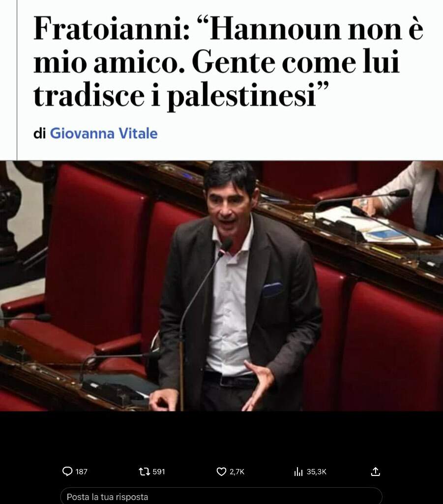Click the word 'palestinesi' in the headline

click(x=242, y=96)
